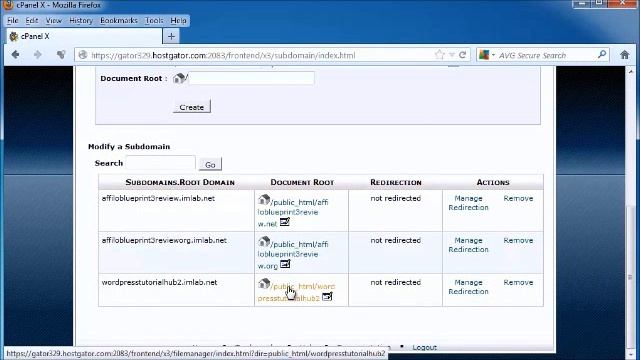Open the Bookmarks menu
This screenshot has width=640, height=360.
tap(119, 20)
